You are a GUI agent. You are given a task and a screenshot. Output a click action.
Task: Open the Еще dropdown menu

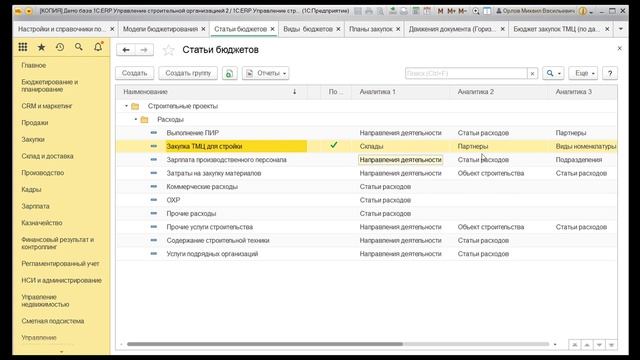pos(583,73)
